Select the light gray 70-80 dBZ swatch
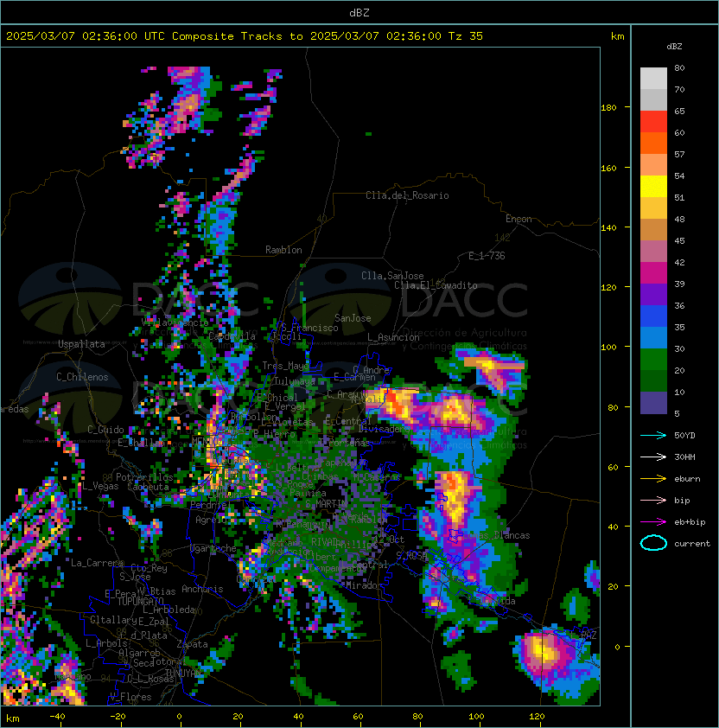Viewport: 719px width, 728px height. [x=653, y=79]
